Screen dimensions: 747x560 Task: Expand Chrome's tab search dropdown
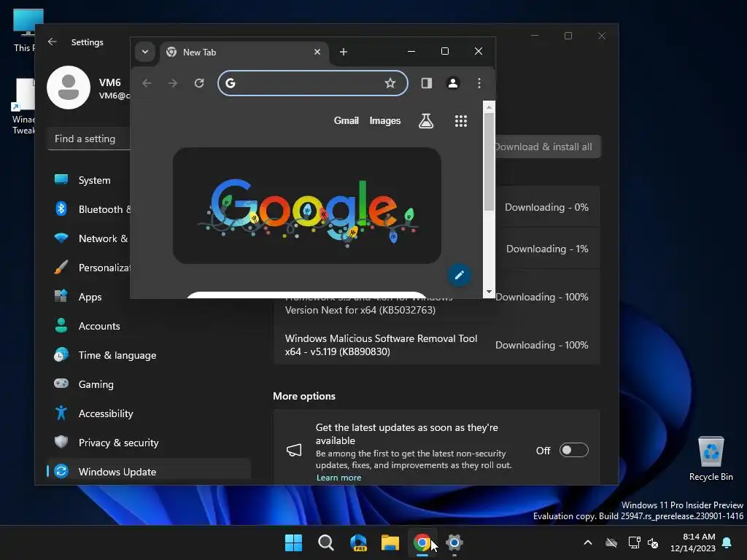pyautogui.click(x=145, y=52)
